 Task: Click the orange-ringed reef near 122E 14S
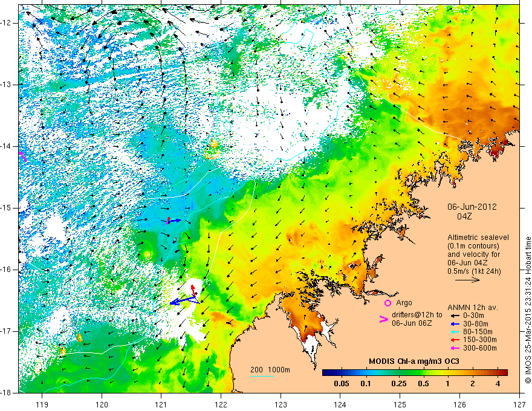(x=212, y=149)
